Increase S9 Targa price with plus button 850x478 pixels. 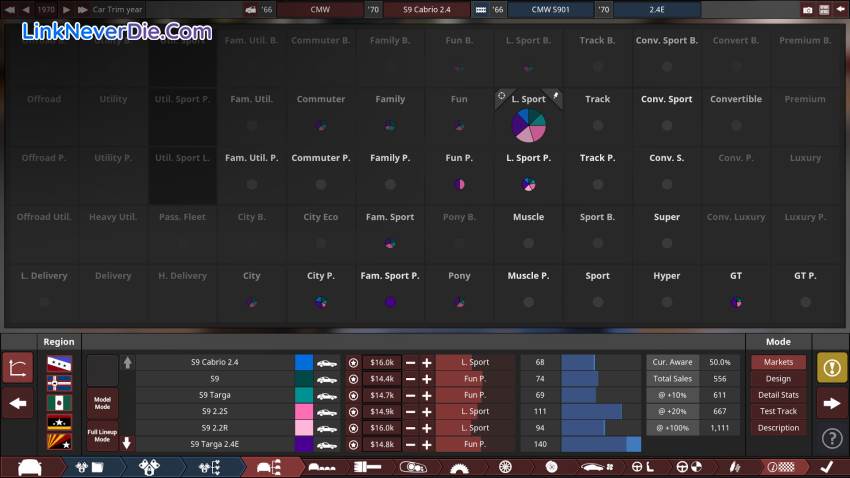click(427, 395)
